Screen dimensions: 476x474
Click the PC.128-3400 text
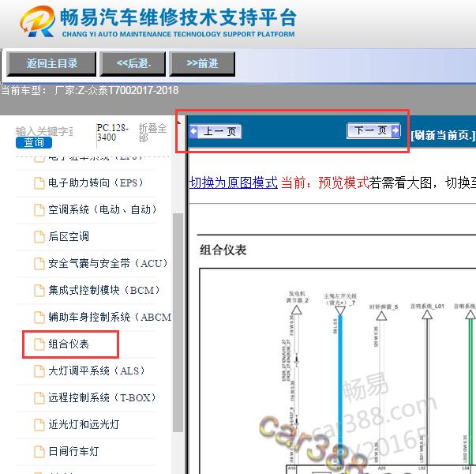tap(112, 133)
